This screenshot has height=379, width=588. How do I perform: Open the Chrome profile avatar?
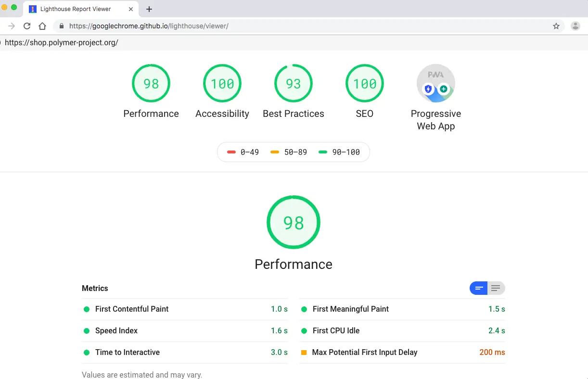575,26
